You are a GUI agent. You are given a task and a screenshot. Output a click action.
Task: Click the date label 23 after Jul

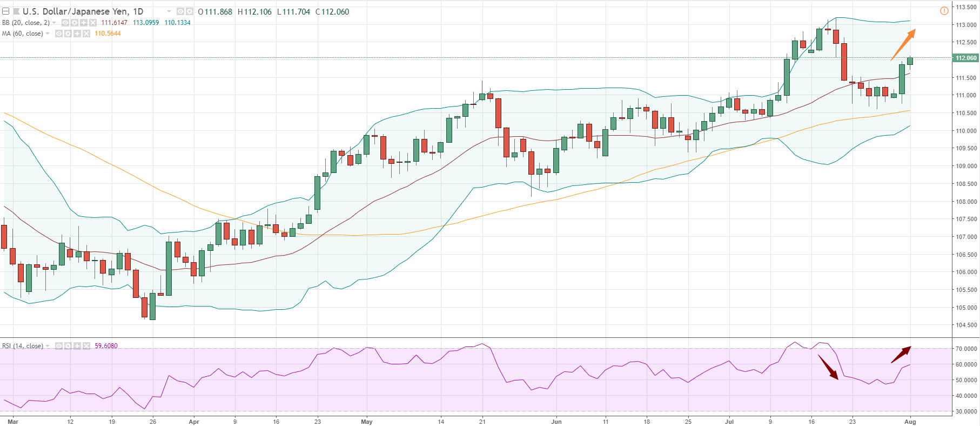tap(853, 422)
